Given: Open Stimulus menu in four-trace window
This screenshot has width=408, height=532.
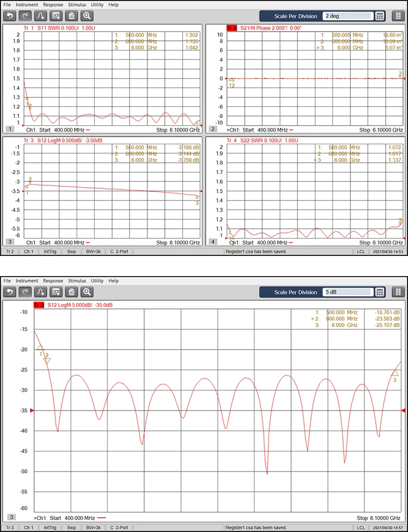Looking at the screenshot, I should point(77,5).
